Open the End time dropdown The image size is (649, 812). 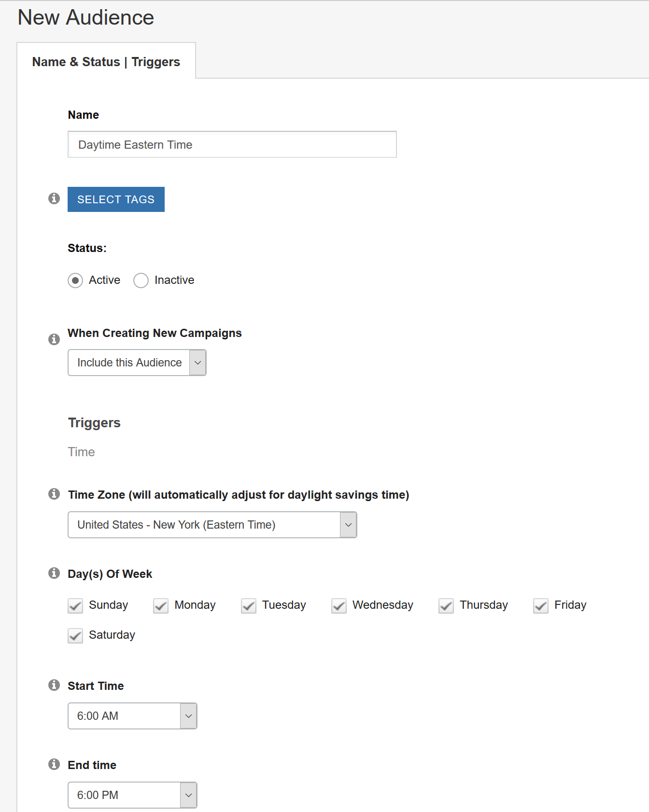(x=188, y=795)
